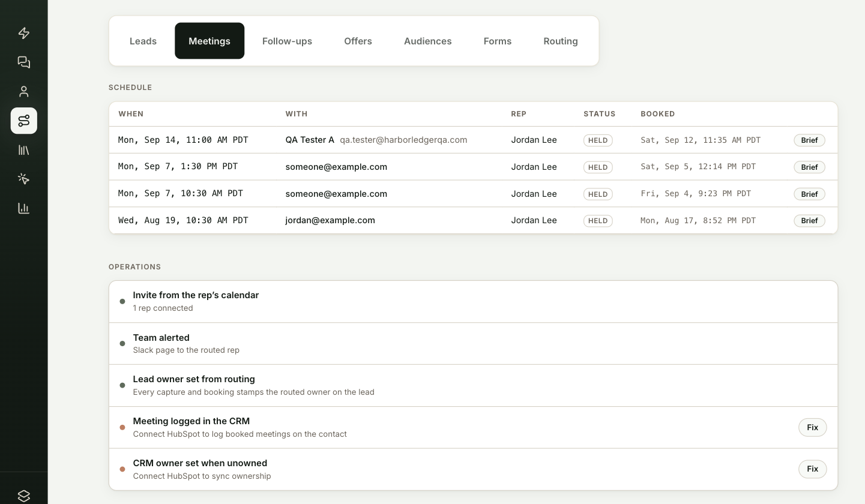The width and height of the screenshot is (865, 504).
Task: Switch to the Follow-ups tab
Action: [x=287, y=41]
